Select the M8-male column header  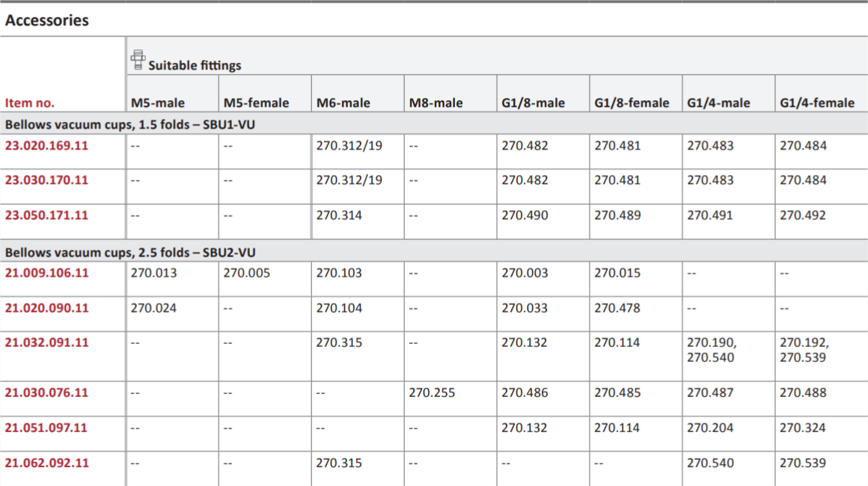coord(435,103)
